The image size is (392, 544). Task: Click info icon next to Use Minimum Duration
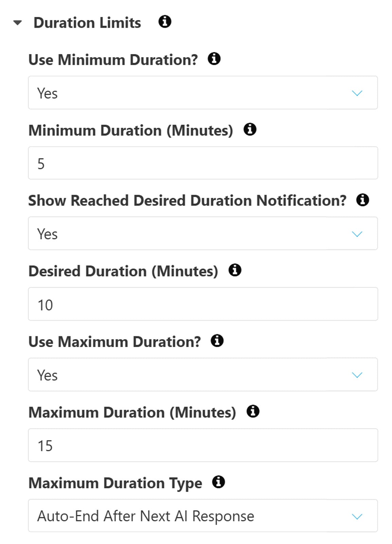pyautogui.click(x=214, y=59)
